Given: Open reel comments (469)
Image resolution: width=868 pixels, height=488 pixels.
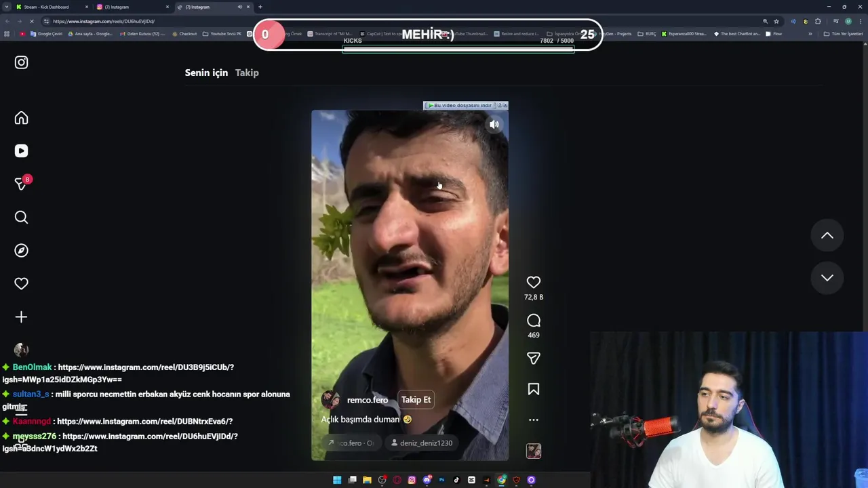Looking at the screenshot, I should tap(534, 321).
